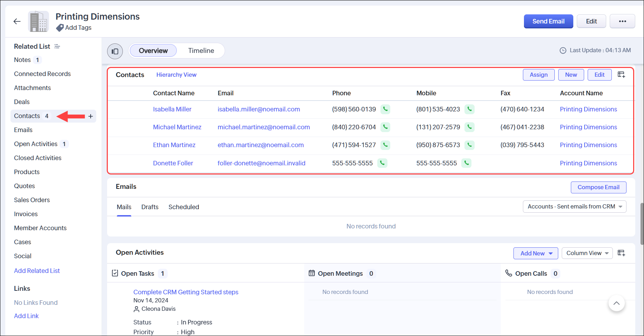Toggle the sidebar collapse panel icon

click(x=115, y=52)
